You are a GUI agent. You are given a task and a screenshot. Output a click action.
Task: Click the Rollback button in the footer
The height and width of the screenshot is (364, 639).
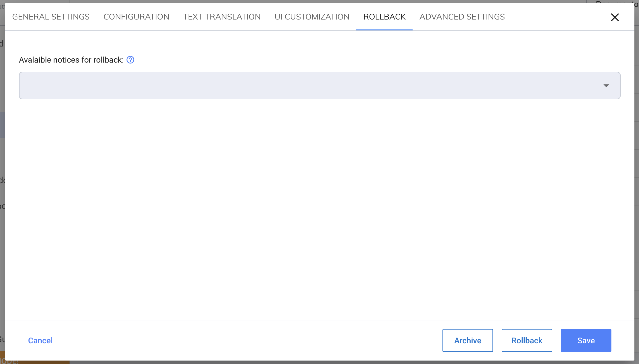click(527, 340)
